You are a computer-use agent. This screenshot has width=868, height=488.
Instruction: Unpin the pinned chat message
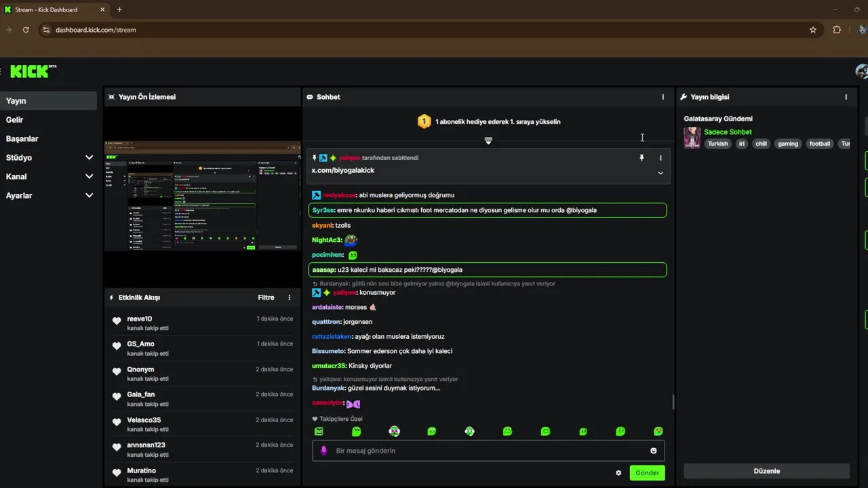642,158
